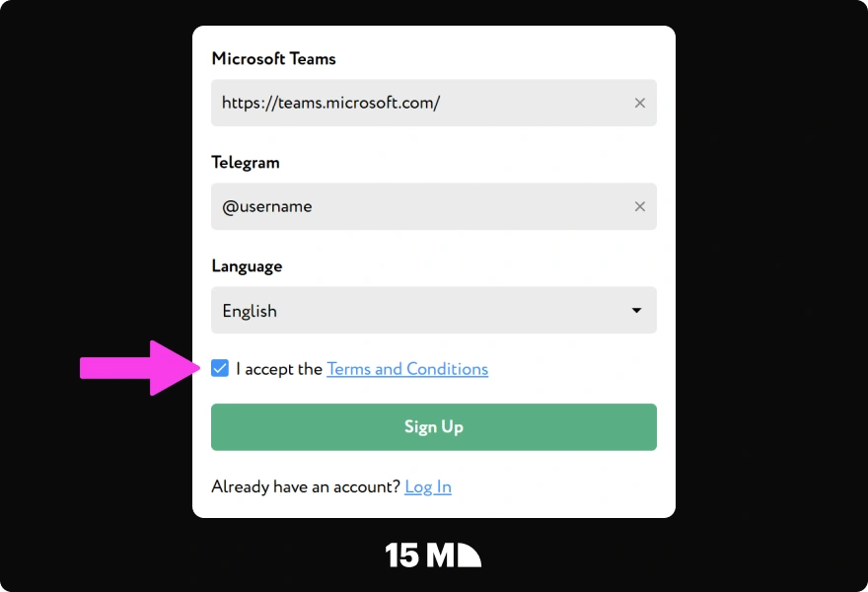Click the Language field label
This screenshot has height=592, width=868.
pos(247,266)
